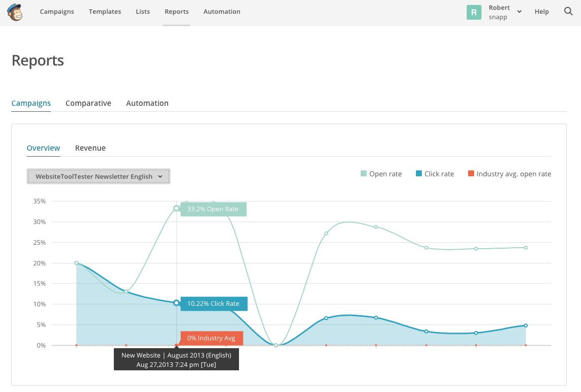Select the highlighted 33.2% open rate data point
This screenshot has width=581, height=392.
176,208
